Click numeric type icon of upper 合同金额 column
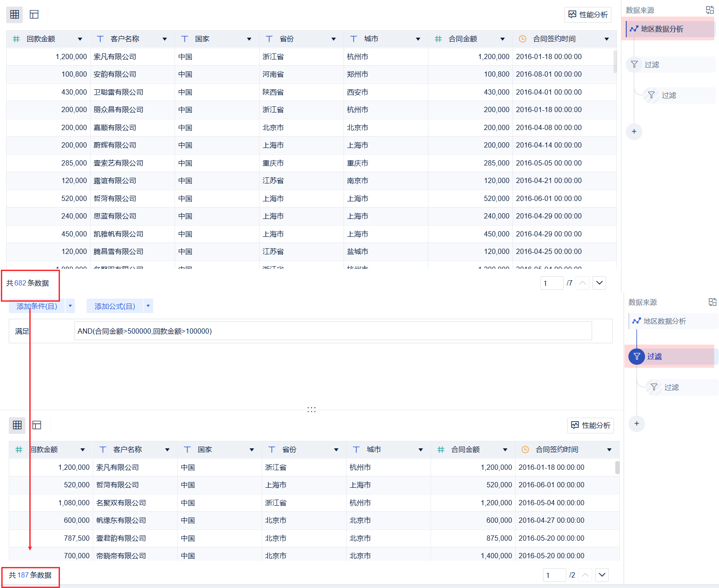The image size is (719, 588). 438,39
